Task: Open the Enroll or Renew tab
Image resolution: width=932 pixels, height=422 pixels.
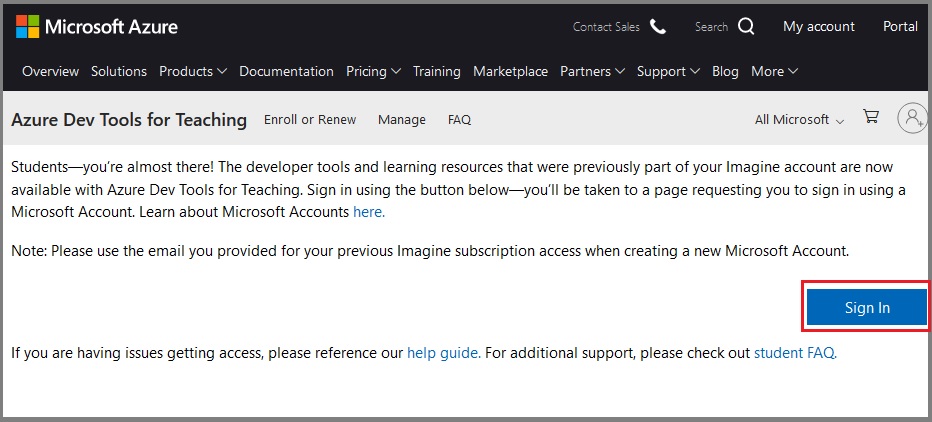Action: [310, 119]
